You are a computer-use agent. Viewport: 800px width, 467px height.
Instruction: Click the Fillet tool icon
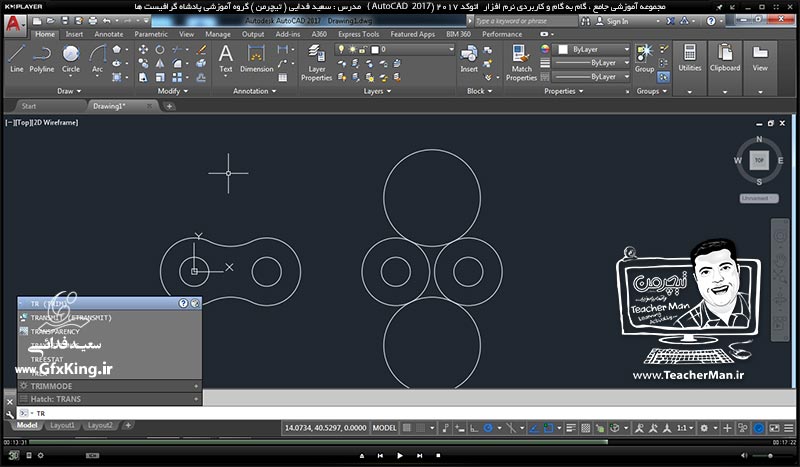pos(177,63)
